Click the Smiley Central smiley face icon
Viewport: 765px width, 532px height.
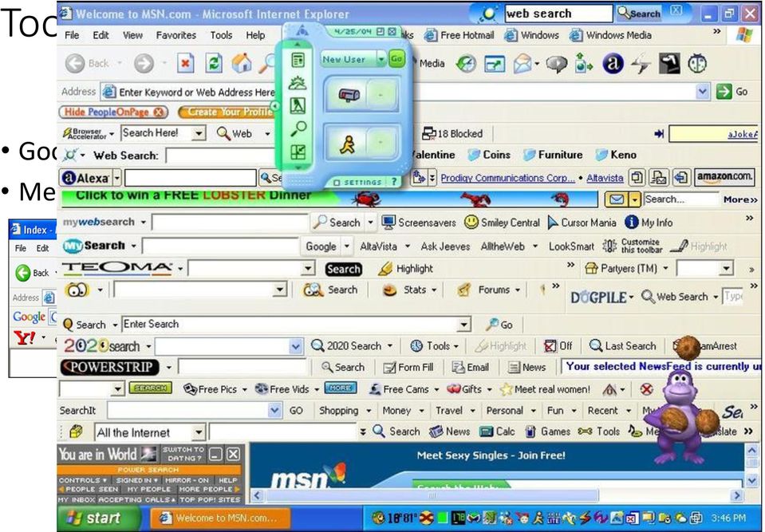pyautogui.click(x=471, y=223)
